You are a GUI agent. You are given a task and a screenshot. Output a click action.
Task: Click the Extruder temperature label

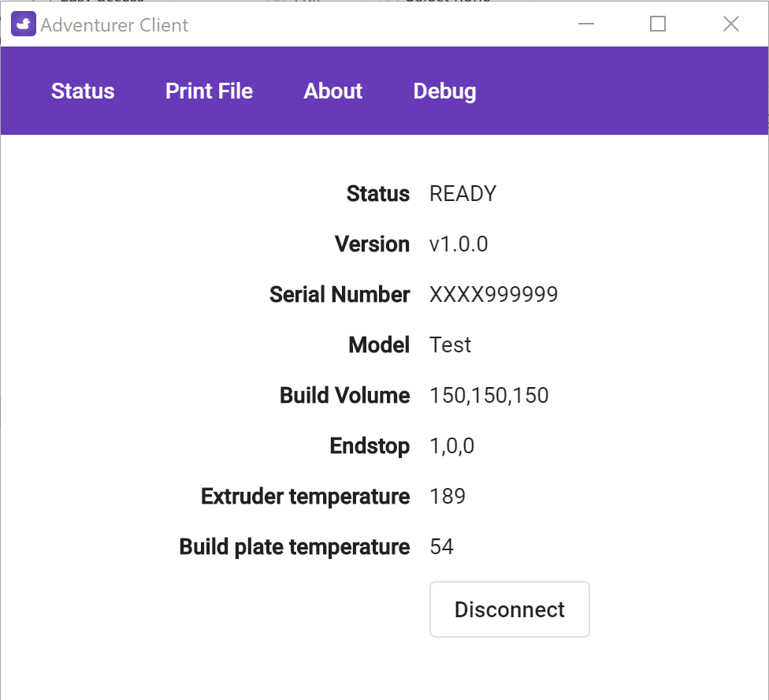point(305,497)
